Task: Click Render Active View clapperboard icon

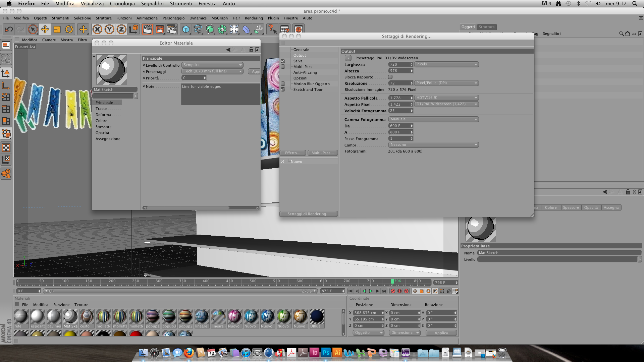Action: click(147, 29)
